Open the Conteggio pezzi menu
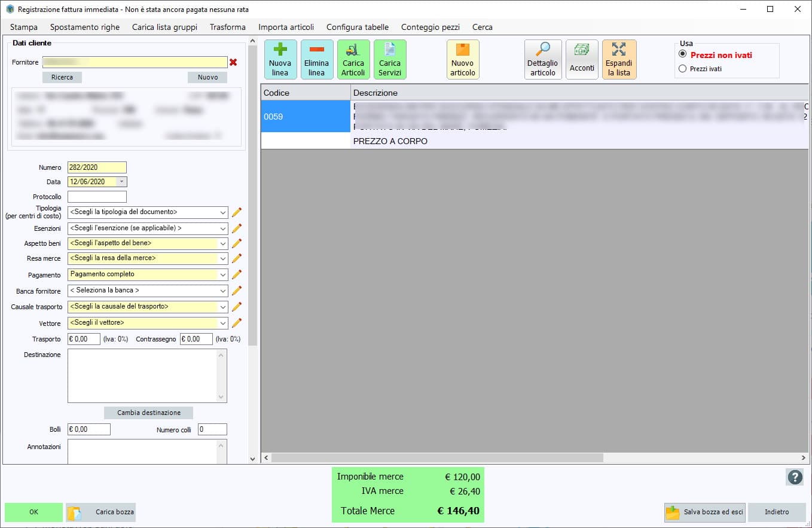This screenshot has width=812, height=528. coord(431,27)
